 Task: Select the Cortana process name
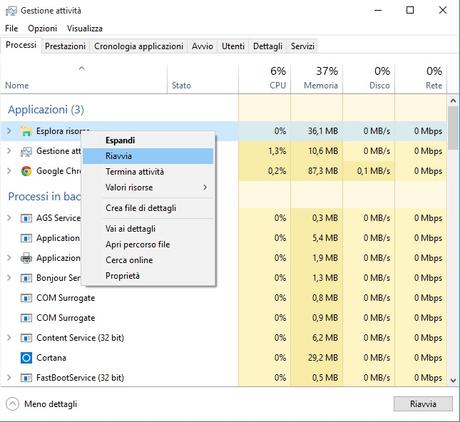pyautogui.click(x=51, y=358)
